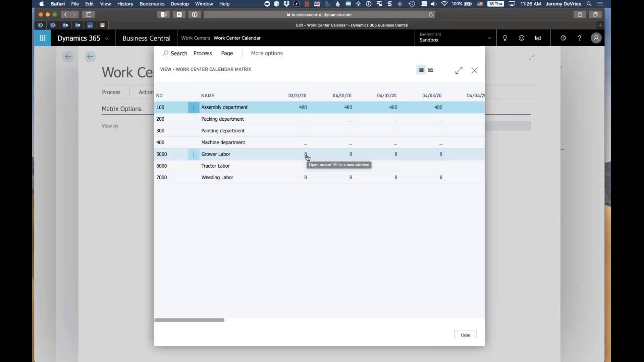The width and height of the screenshot is (644, 362).
Task: Close the matrix with the Close button
Action: 465,334
